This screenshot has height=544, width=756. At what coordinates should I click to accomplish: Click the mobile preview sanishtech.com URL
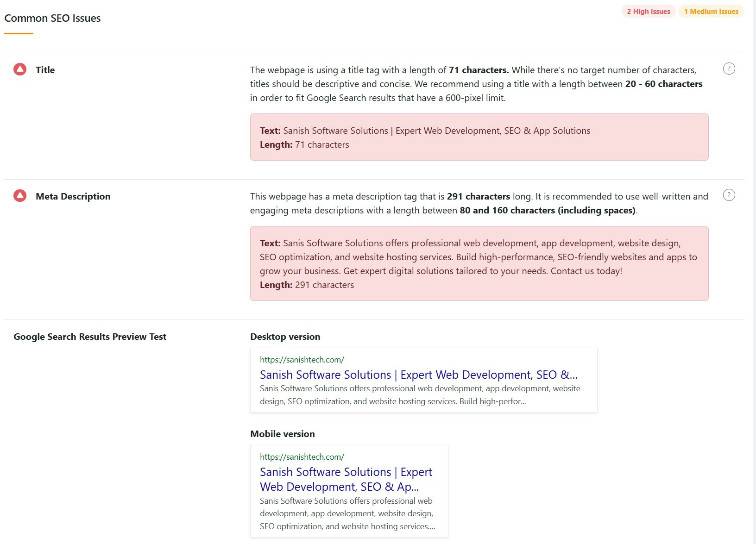pyautogui.click(x=302, y=457)
